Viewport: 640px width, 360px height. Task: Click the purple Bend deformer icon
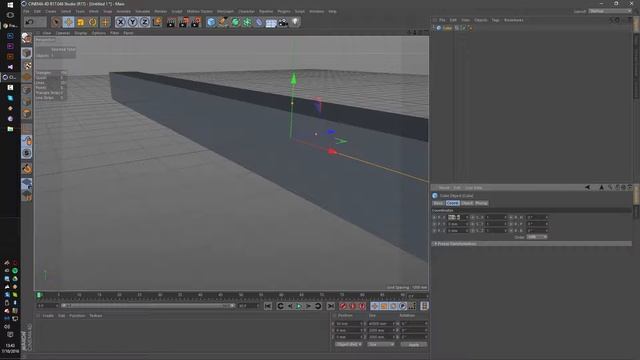(x=259, y=22)
